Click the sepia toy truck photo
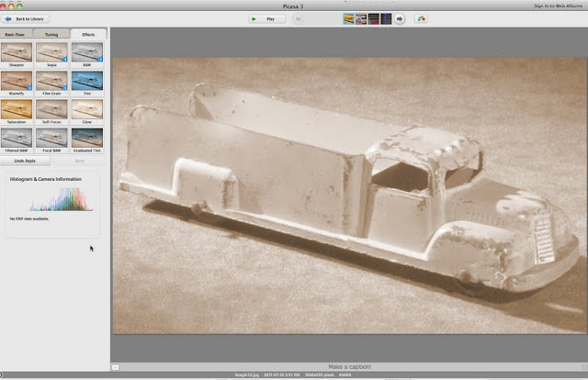Screen dimensions: 588x380 pos(349,196)
